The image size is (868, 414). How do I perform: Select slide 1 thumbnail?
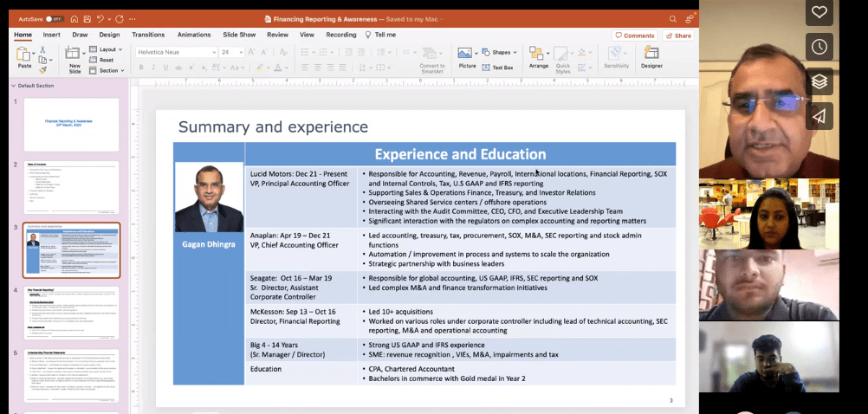71,125
